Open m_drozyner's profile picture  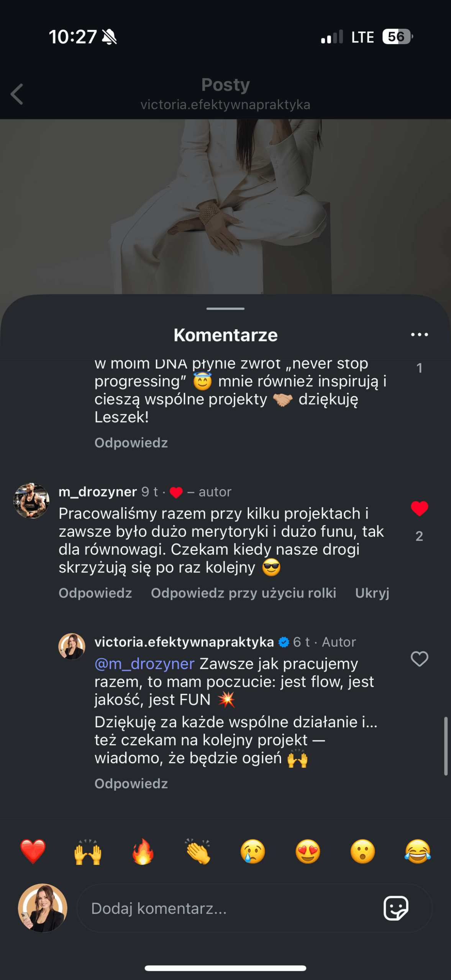pyautogui.click(x=31, y=501)
